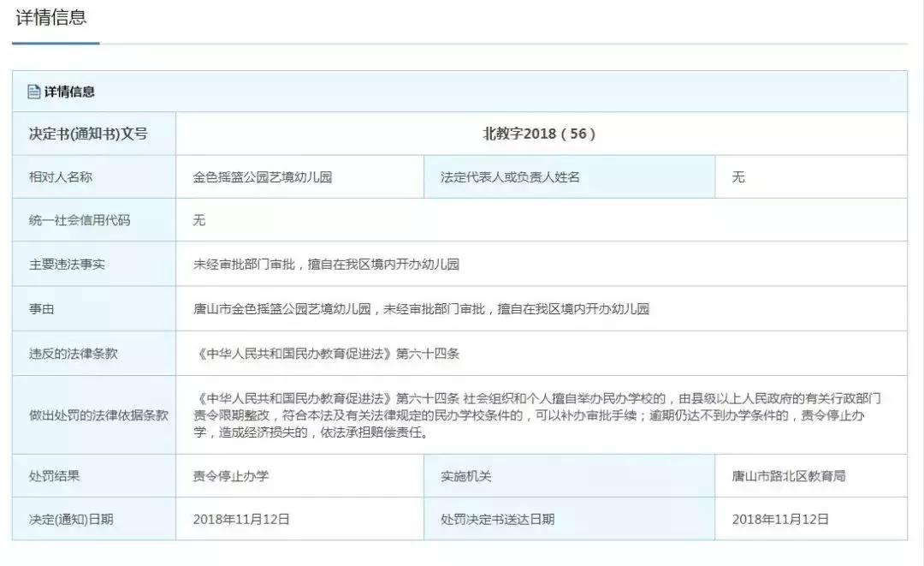Select the authority 唐山市路北区教育局

pos(789,476)
